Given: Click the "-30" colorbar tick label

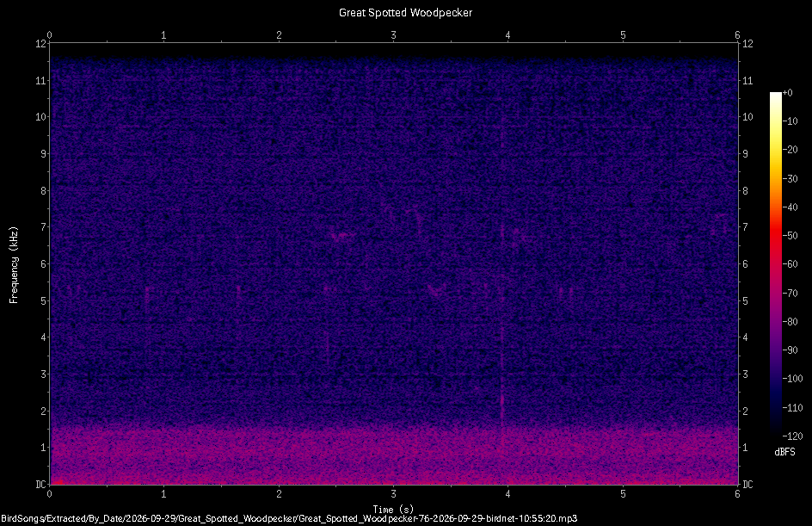Looking at the screenshot, I should click(790, 179).
